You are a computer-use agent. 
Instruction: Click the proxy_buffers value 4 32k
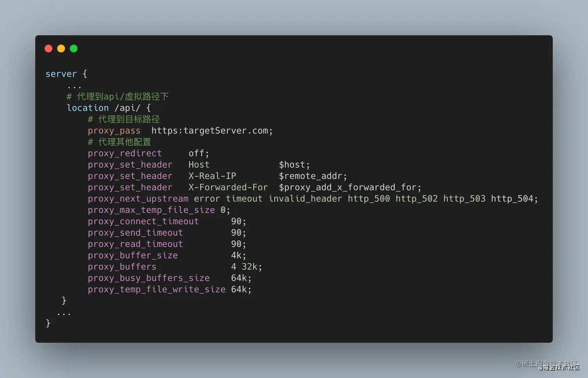click(x=246, y=267)
